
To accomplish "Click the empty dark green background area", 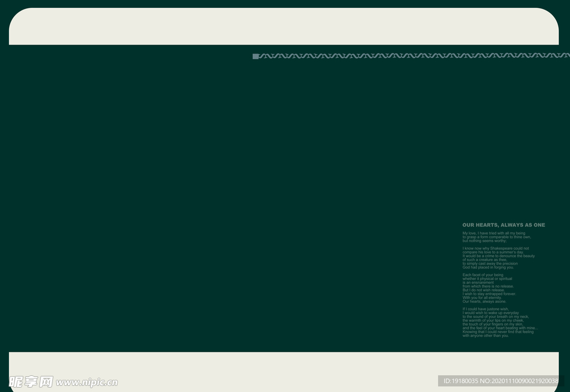I will pyautogui.click(x=223, y=195).
